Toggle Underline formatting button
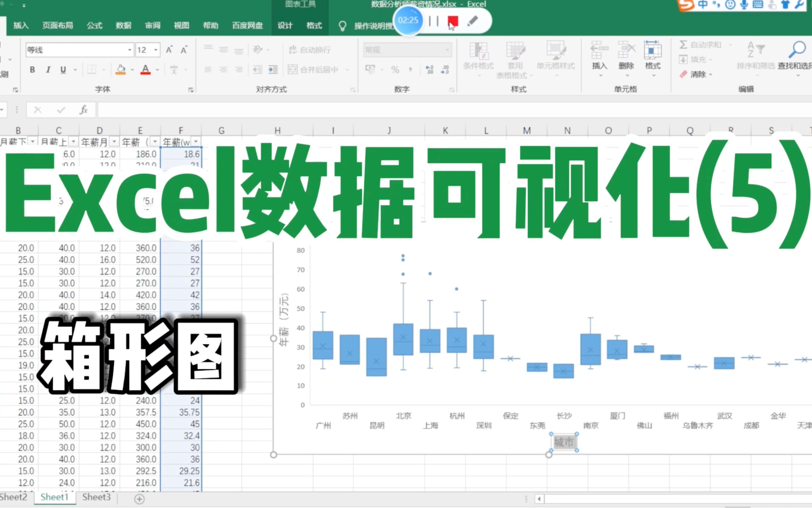The height and width of the screenshot is (508, 812). 63,70
